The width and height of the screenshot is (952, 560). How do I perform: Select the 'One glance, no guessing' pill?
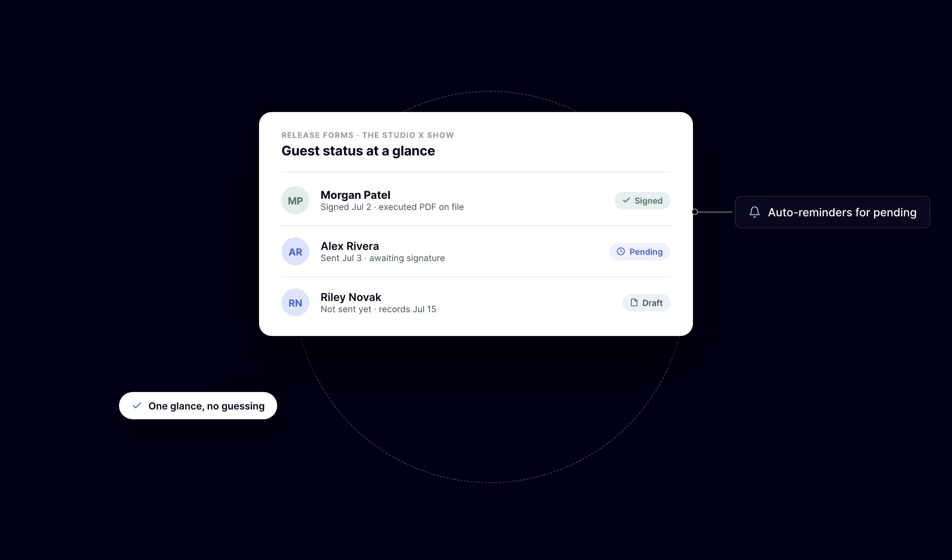point(198,405)
